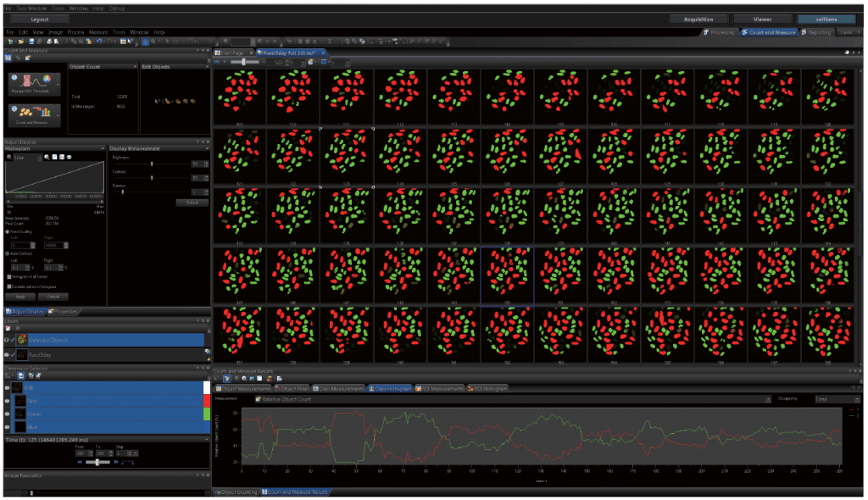The height and width of the screenshot is (500, 868).
Task: Expand the Relative Object Count measurement dropdown
Action: click(x=766, y=397)
